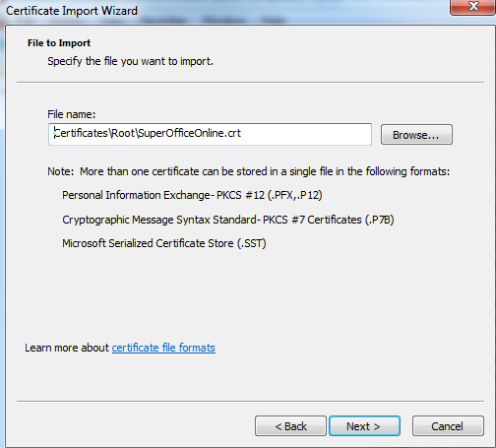
Task: Click the File to Import heading
Action: coord(59,43)
